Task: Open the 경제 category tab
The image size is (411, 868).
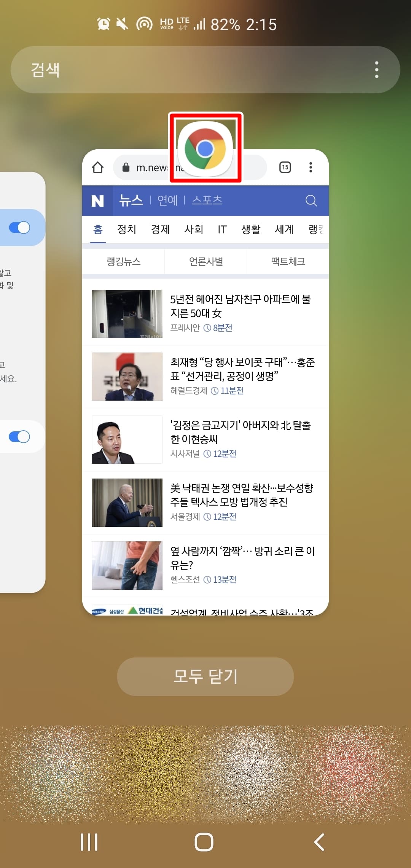Action: click(160, 229)
